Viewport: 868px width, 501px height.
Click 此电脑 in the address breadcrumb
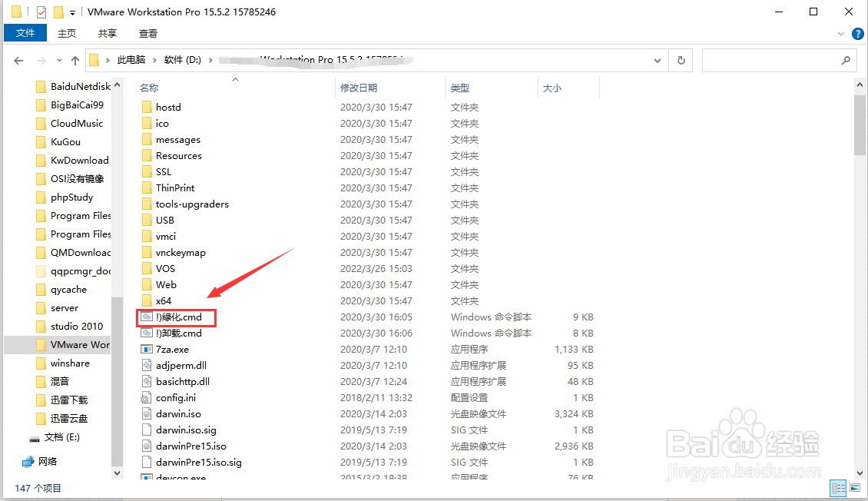click(x=131, y=60)
